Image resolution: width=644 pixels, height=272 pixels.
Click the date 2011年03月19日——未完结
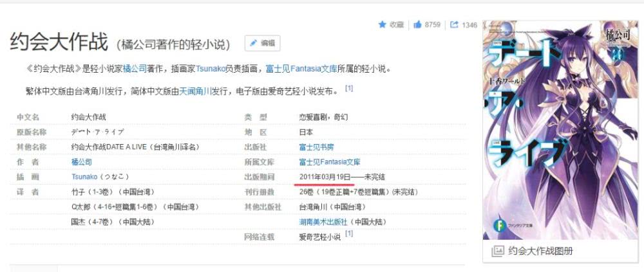pyautogui.click(x=342, y=177)
